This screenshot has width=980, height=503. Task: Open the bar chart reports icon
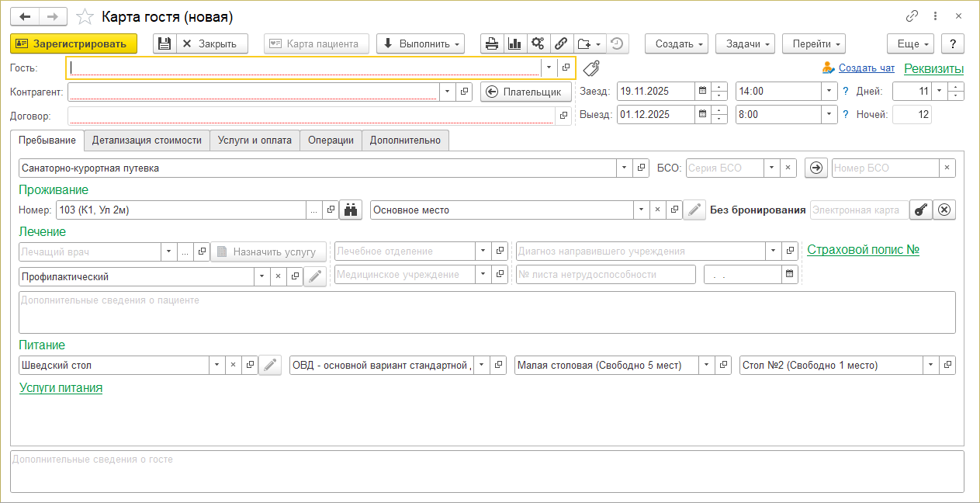514,43
